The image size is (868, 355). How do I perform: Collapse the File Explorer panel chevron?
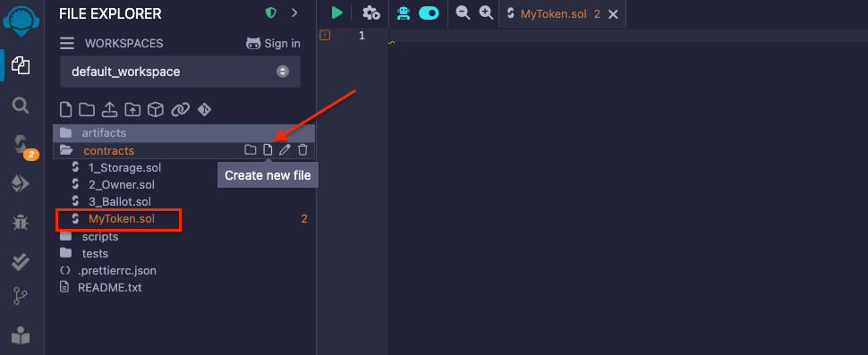(294, 13)
